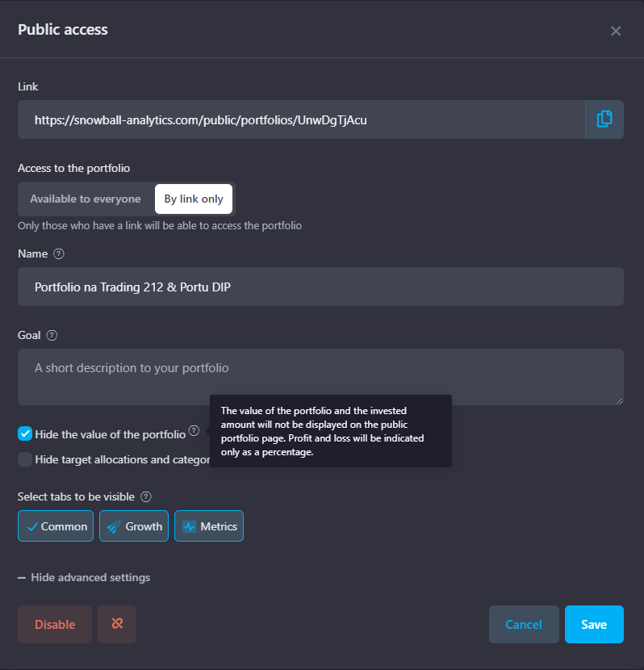644x670 pixels.
Task: Click the help icon beside Goal
Action: pyautogui.click(x=52, y=335)
